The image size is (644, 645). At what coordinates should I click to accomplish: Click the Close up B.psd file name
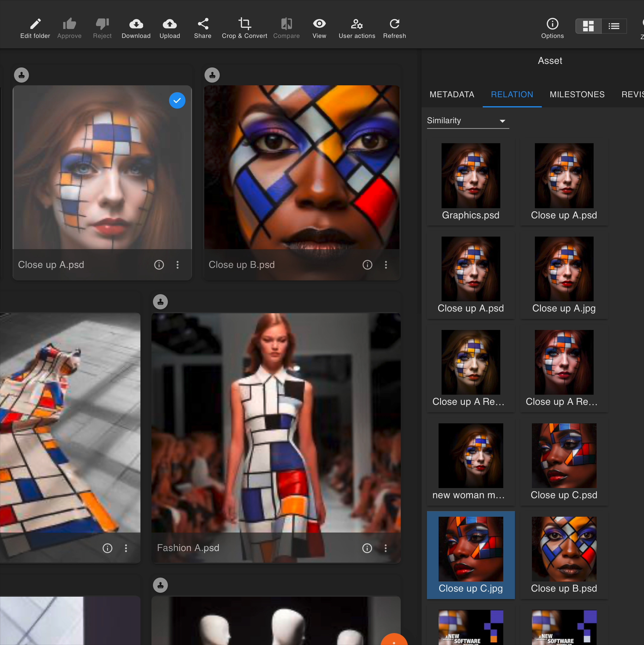(241, 265)
